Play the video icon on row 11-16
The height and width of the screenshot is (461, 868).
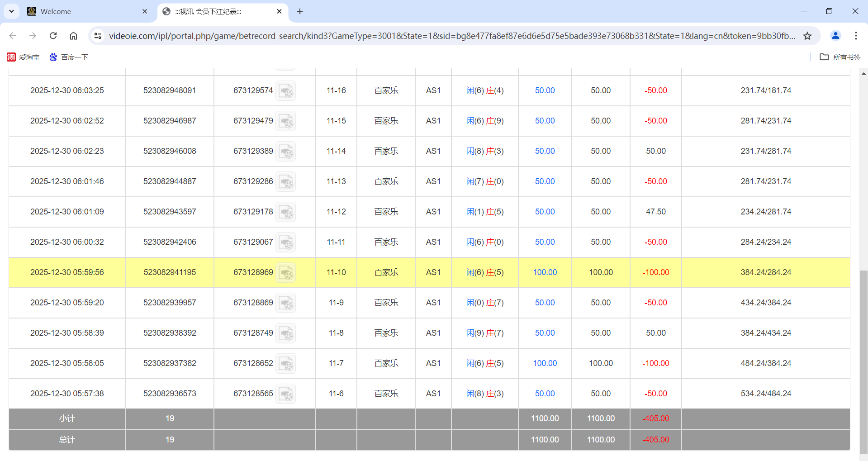286,90
